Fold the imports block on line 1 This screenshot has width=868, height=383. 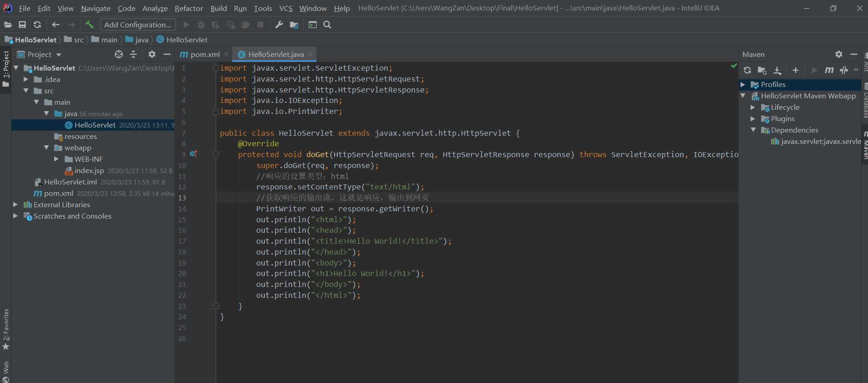click(216, 68)
